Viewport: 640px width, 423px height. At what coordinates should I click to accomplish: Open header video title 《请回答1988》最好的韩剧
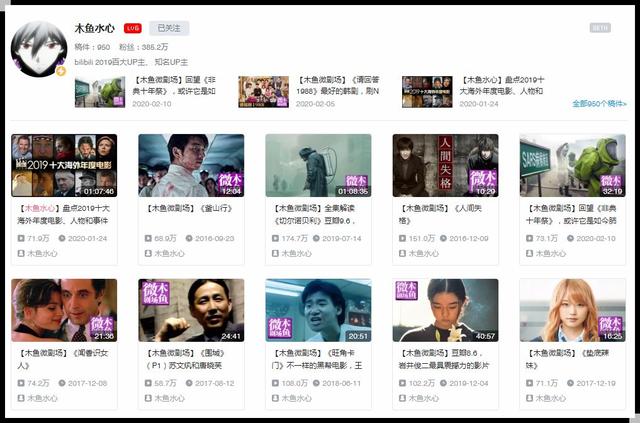[x=338, y=85]
